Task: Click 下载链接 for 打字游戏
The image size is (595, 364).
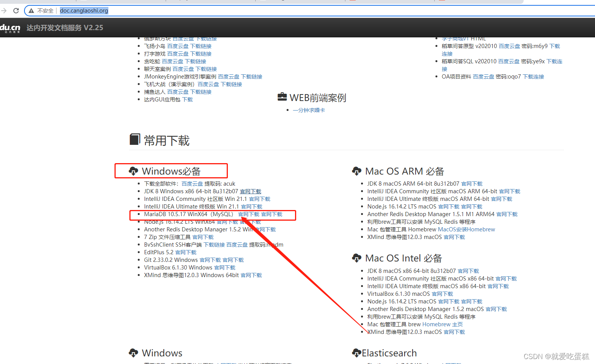Action: point(201,54)
